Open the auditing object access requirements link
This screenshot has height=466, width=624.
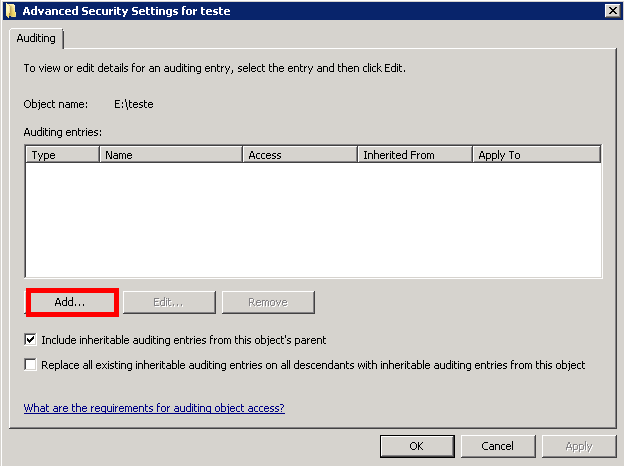[x=154, y=408]
